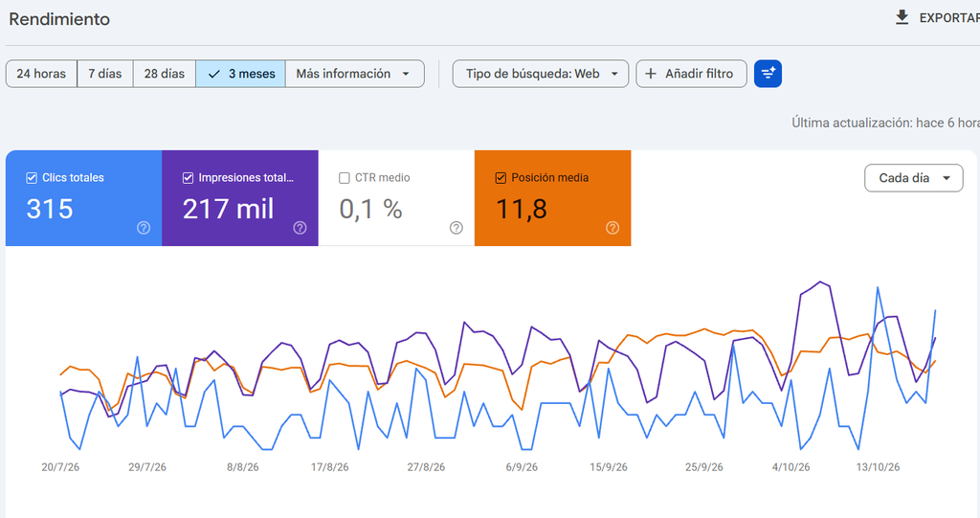
Task: Click the CTR medio 0,1 % card value
Action: [x=370, y=209]
